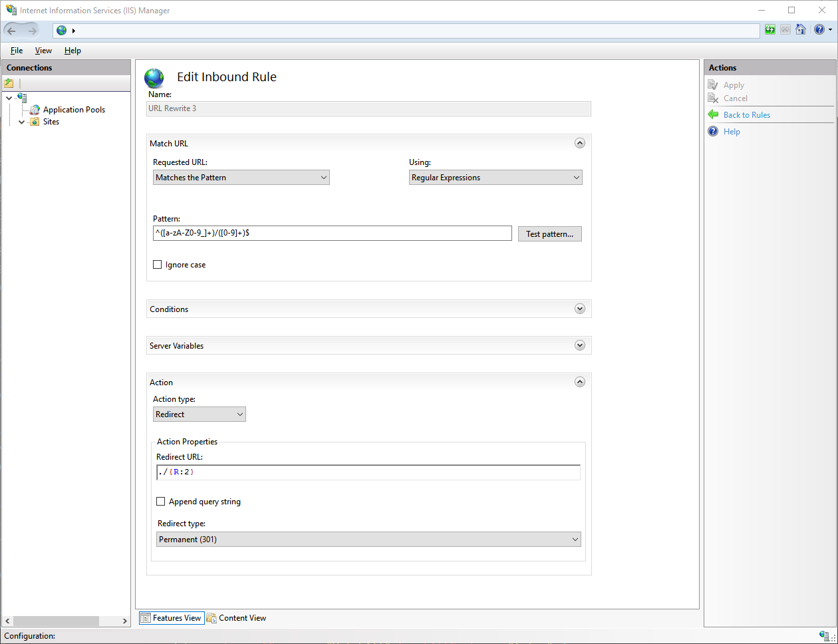This screenshot has width=838, height=644.
Task: Click into the Redirect URL field
Action: [368, 472]
